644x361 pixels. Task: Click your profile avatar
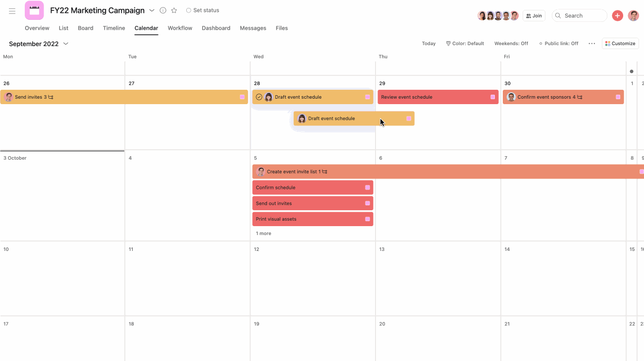pyautogui.click(x=634, y=15)
